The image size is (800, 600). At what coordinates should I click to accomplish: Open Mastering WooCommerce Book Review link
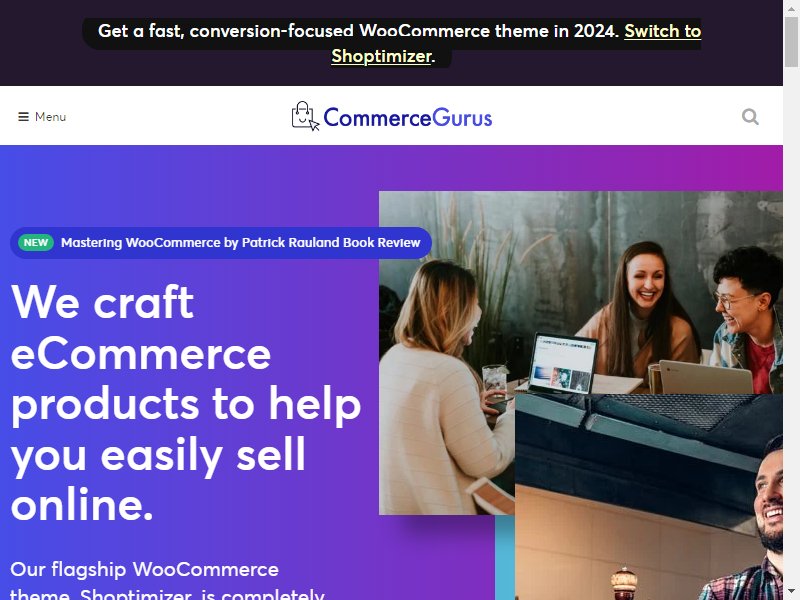click(240, 242)
